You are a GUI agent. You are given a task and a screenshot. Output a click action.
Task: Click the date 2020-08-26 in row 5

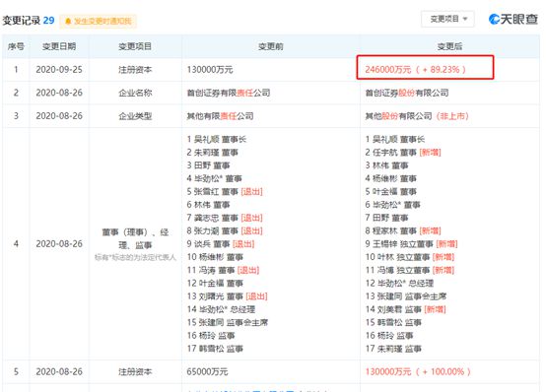59,371
